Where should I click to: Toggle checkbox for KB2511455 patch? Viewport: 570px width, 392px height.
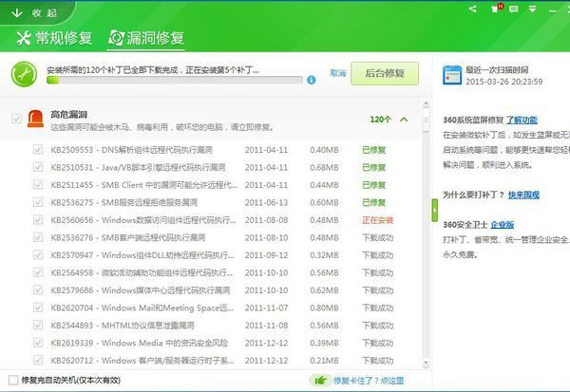38,184
